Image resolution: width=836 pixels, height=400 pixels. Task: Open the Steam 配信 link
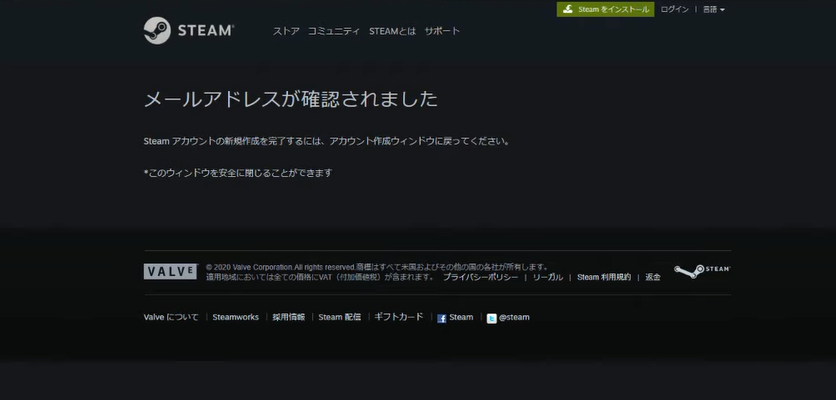340,317
